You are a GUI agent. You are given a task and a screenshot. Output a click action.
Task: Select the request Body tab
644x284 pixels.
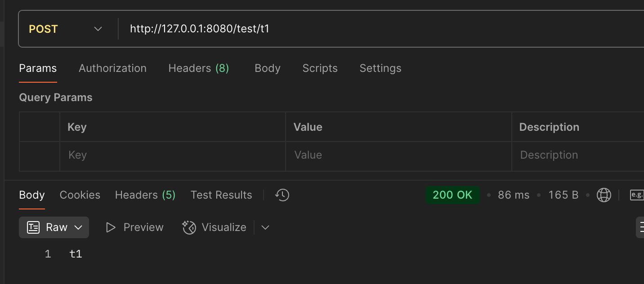click(x=268, y=68)
